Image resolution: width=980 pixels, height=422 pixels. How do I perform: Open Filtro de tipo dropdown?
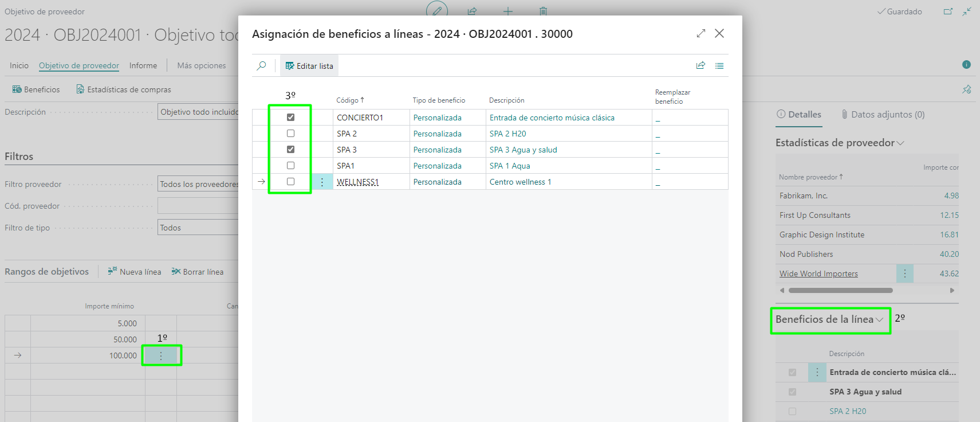(198, 228)
